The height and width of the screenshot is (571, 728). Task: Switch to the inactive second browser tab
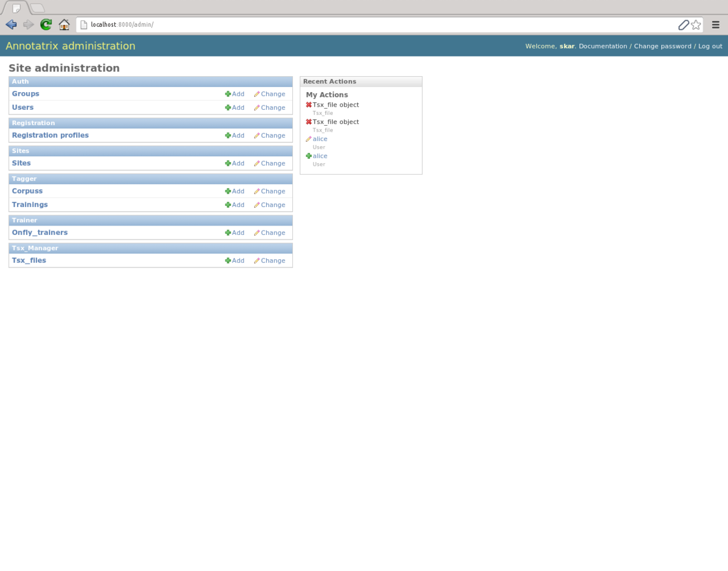click(x=37, y=8)
